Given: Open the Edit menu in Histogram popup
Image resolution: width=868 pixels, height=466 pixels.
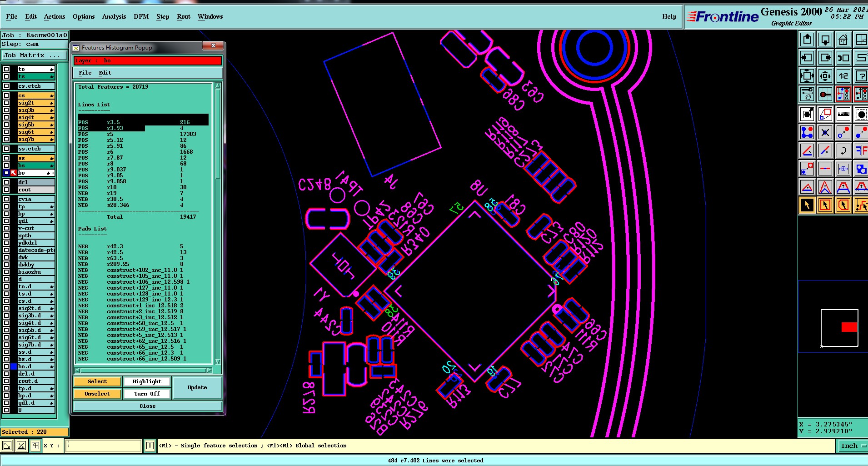Looking at the screenshot, I should click(x=105, y=73).
